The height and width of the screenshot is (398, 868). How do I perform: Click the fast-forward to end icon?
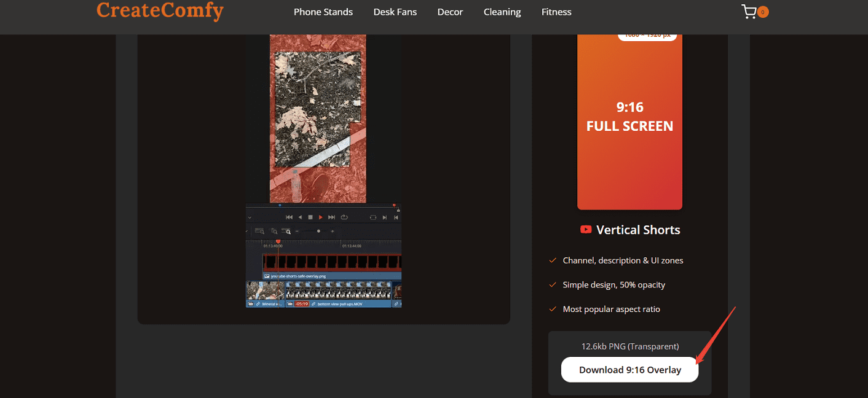tap(333, 217)
